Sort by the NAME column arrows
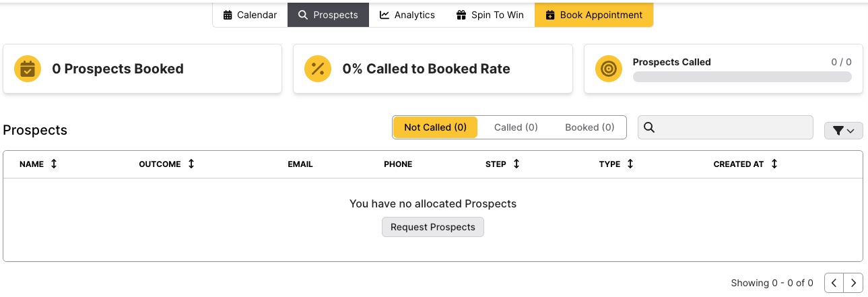The image size is (868, 297). [x=54, y=164]
